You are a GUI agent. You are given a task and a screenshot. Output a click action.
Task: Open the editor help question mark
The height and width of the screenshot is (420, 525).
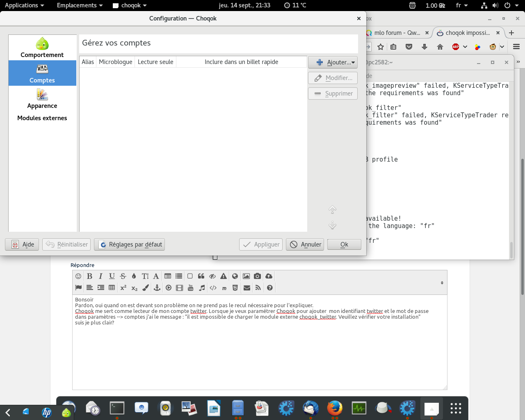coord(269,288)
